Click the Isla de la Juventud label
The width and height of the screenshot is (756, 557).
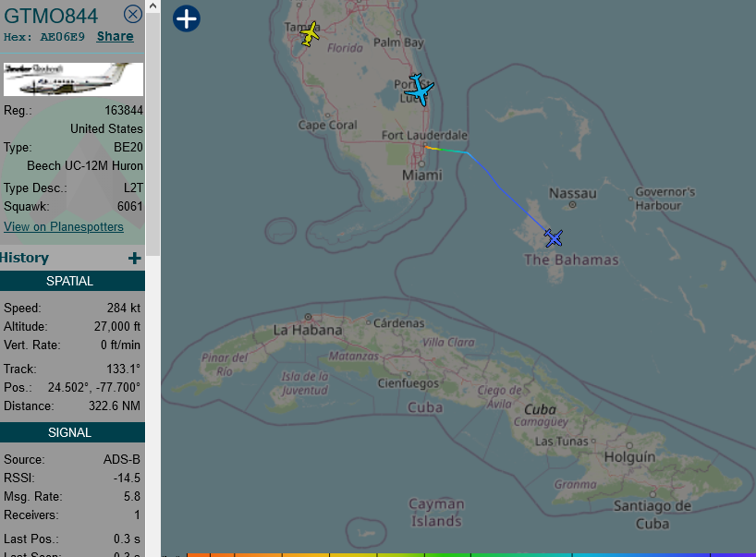point(305,383)
